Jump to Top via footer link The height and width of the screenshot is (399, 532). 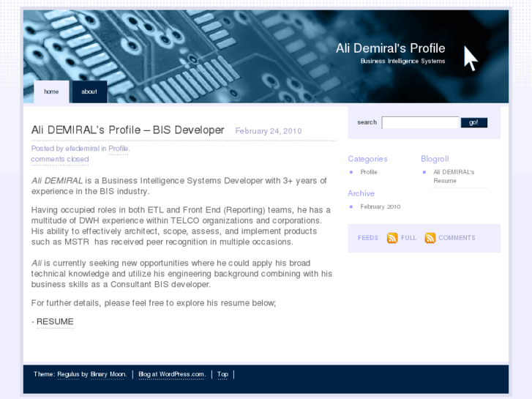coord(222,374)
